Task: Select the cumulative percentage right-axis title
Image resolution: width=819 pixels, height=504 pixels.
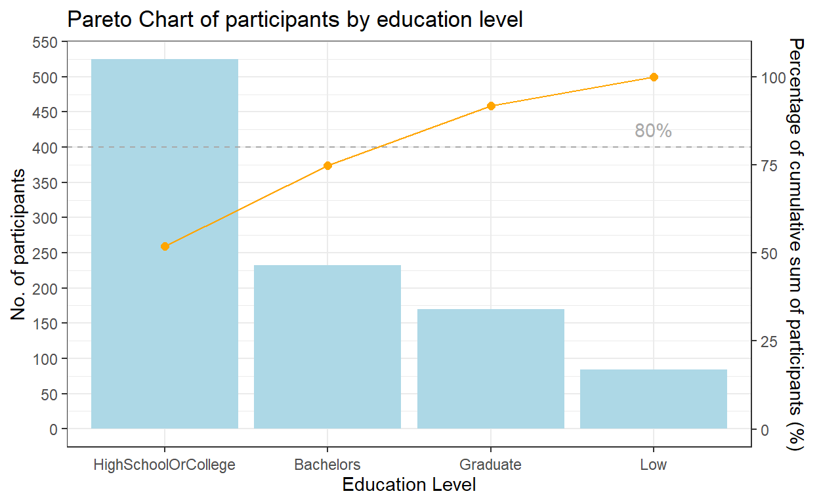Action: click(795, 244)
